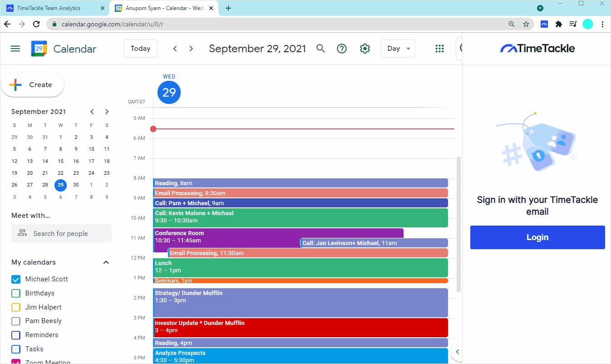Collapse the side panel arrow
611x364 pixels.
(458, 352)
